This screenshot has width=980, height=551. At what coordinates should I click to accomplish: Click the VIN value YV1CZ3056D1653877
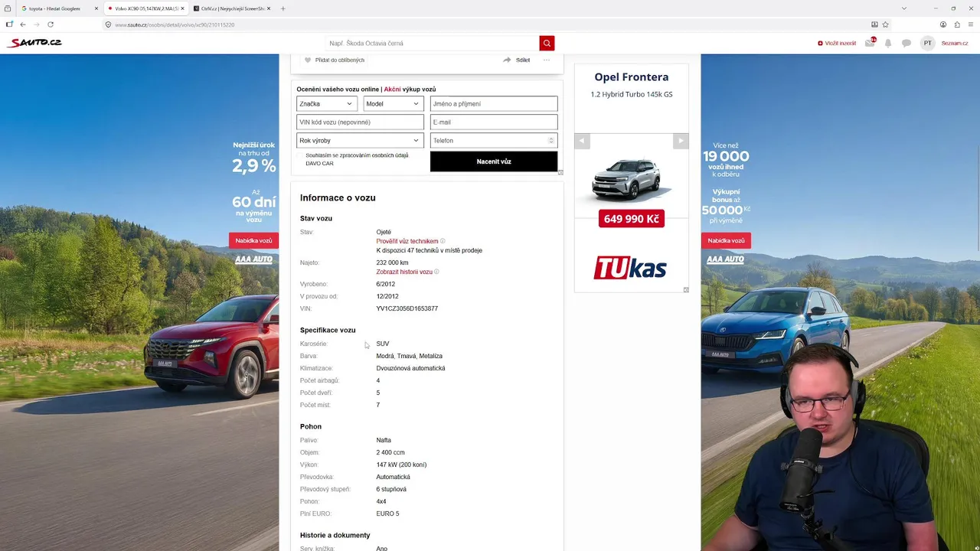pyautogui.click(x=407, y=308)
